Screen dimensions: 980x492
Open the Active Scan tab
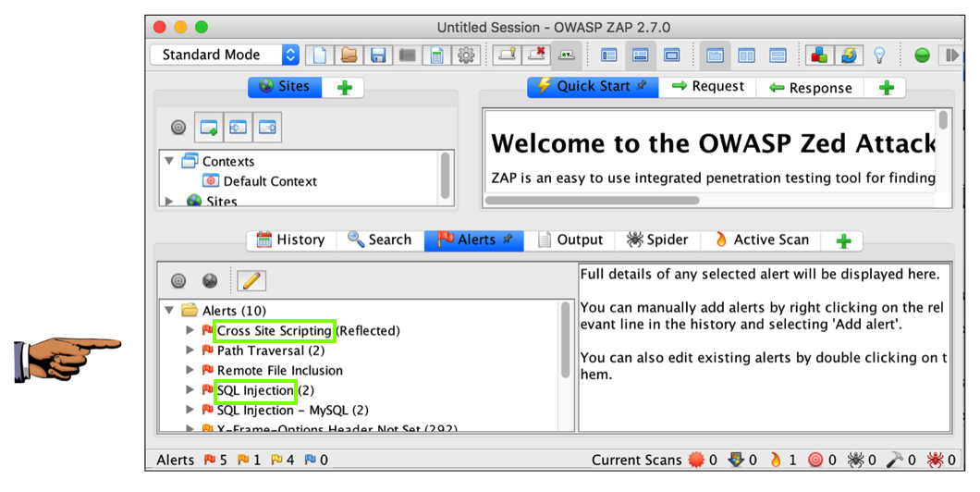(762, 240)
